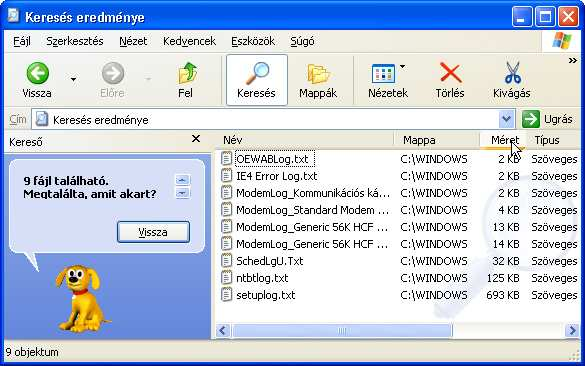Open the Súgó menu
The width and height of the screenshot is (585, 366).
[302, 41]
